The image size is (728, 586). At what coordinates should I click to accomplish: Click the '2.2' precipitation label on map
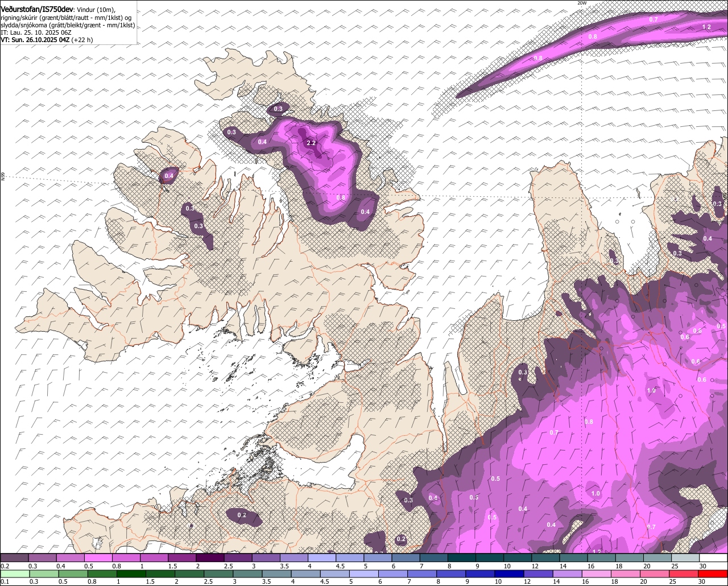311,143
